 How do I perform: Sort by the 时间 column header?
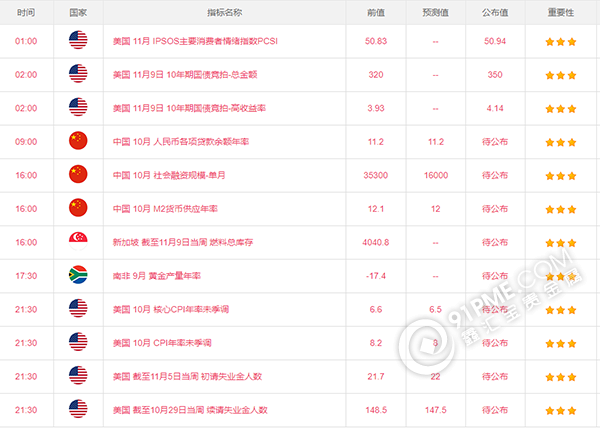click(x=26, y=12)
